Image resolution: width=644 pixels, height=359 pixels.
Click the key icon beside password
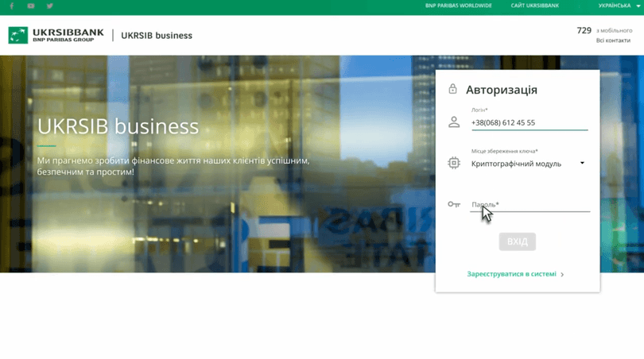454,205
